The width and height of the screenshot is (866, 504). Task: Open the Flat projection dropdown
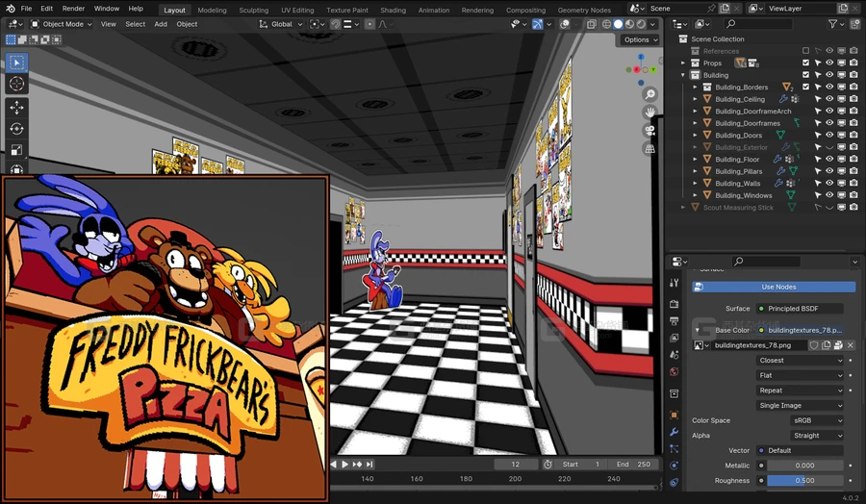pyautogui.click(x=800, y=375)
